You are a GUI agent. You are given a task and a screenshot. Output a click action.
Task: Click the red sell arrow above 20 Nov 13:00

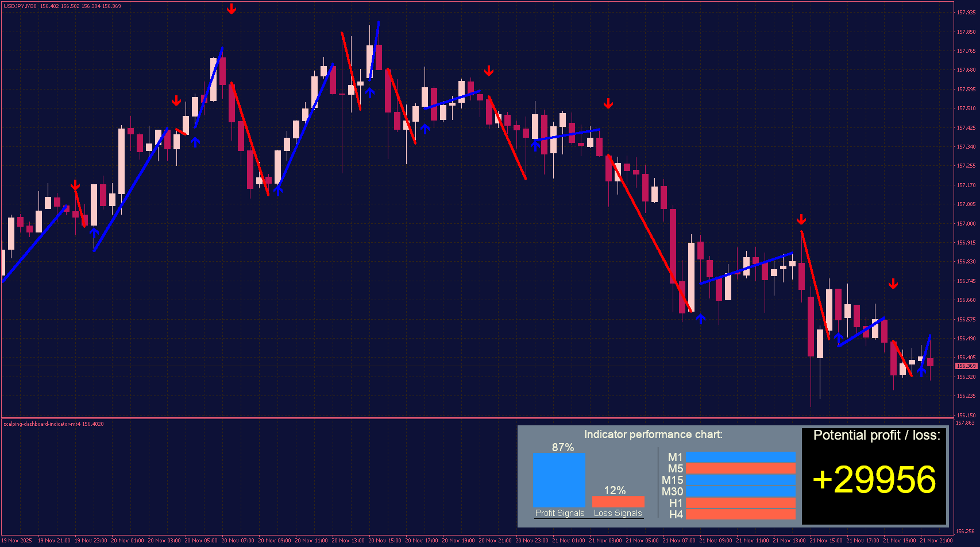pyautogui.click(x=232, y=10)
